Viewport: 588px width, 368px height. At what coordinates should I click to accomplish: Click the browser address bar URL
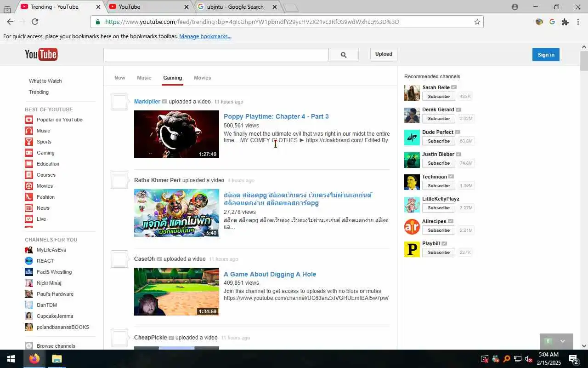252,22
